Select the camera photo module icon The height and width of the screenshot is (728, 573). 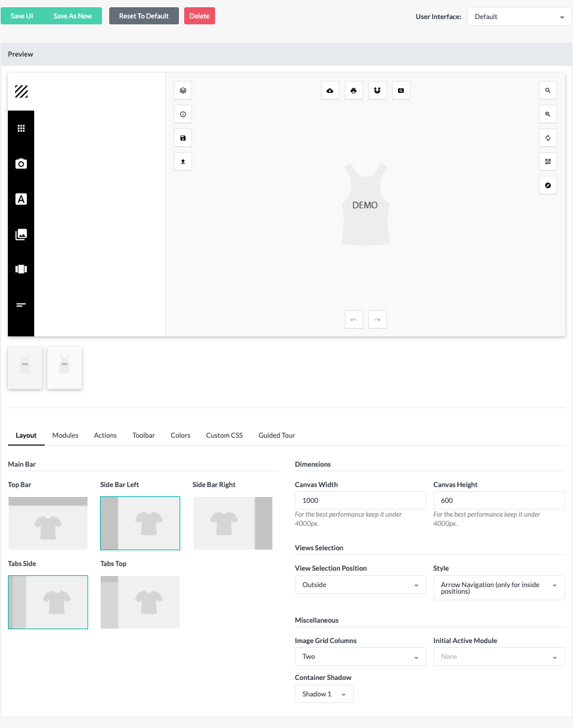pos(21,163)
